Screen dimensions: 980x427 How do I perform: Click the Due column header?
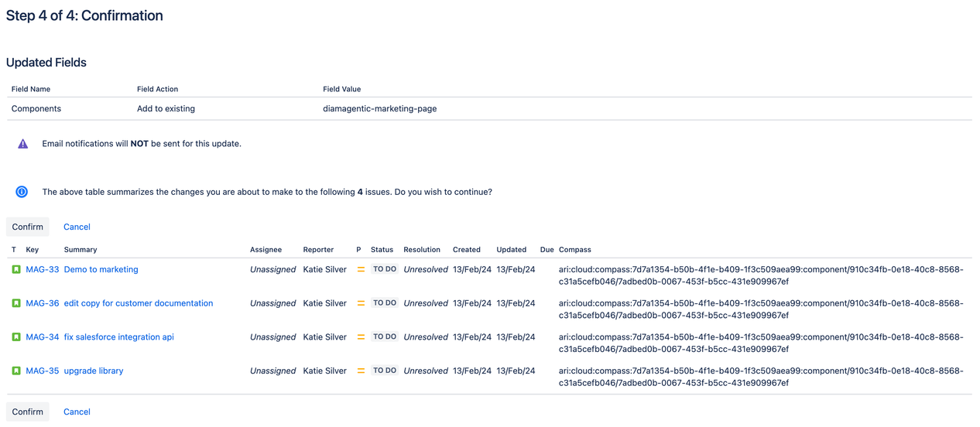[547, 250]
